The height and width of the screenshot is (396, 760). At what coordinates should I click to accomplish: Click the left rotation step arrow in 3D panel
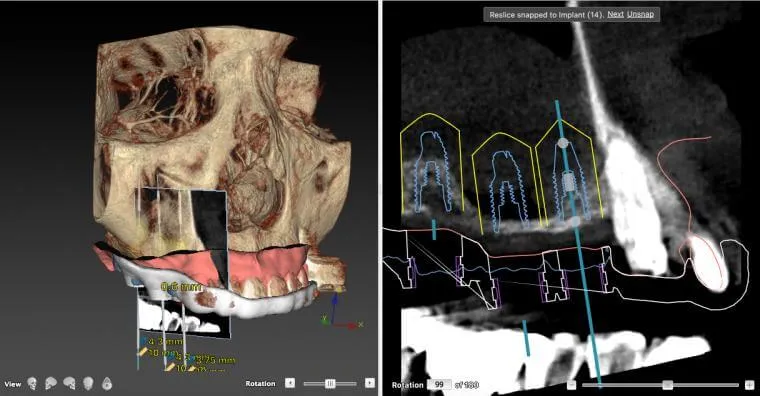(290, 383)
